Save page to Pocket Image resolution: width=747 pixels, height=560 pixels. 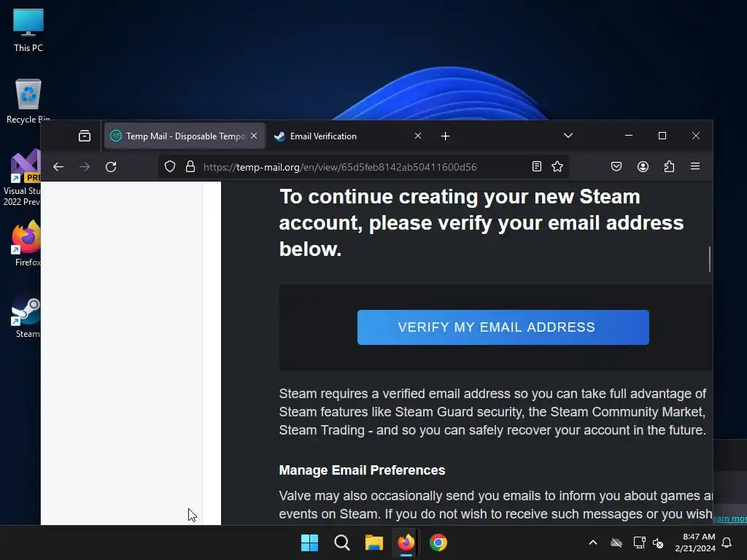point(616,167)
